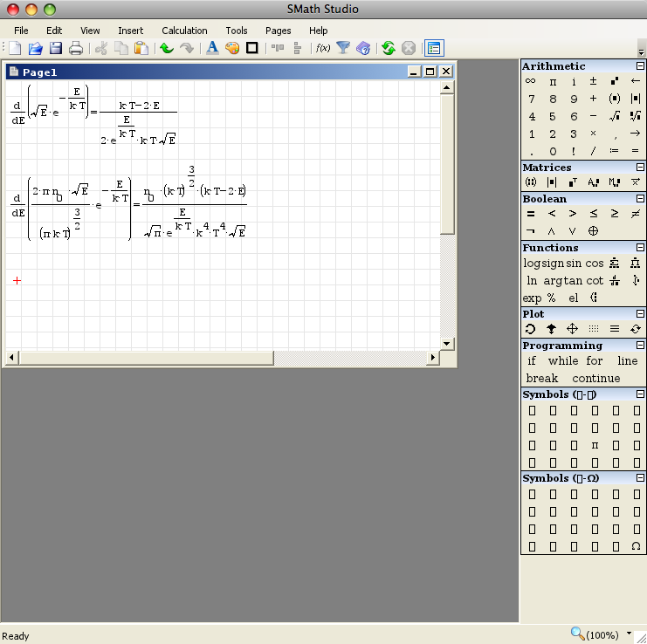Insert the 'while' programming statement
This screenshot has width=647, height=644.
[562, 361]
